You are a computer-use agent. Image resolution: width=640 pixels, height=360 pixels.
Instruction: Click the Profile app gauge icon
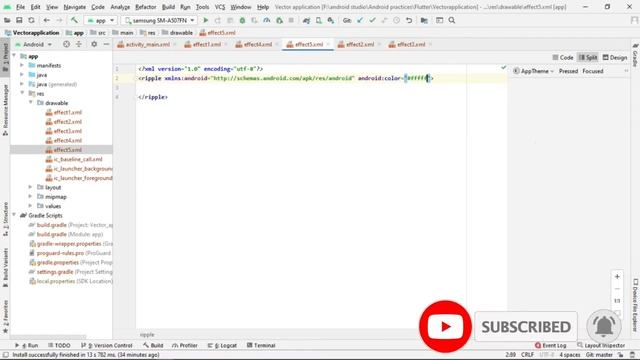[267, 20]
